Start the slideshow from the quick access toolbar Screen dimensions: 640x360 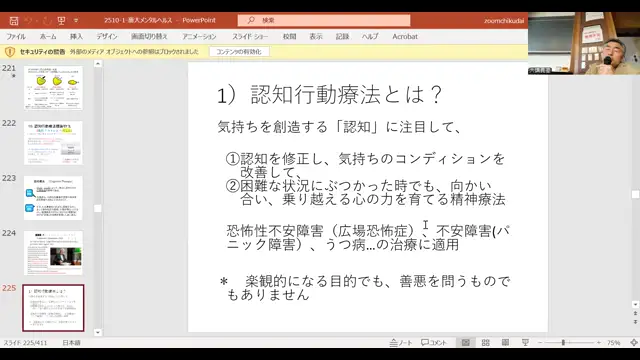click(x=61, y=20)
